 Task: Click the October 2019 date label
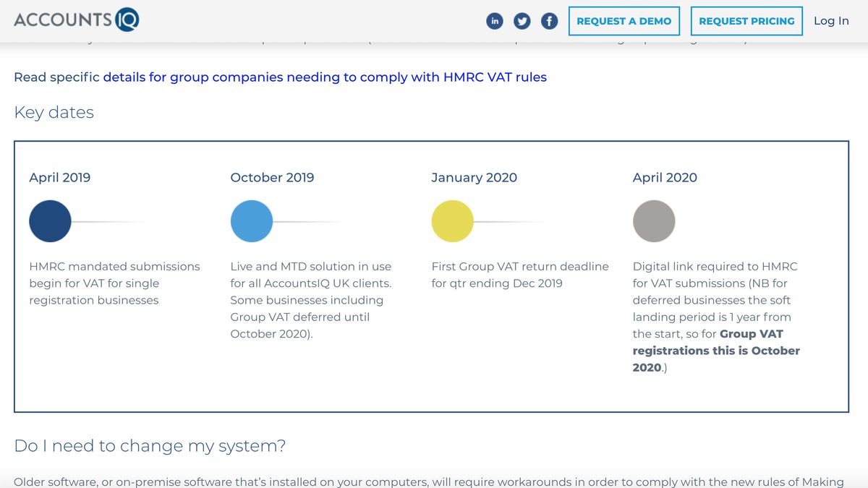pyautogui.click(x=272, y=177)
